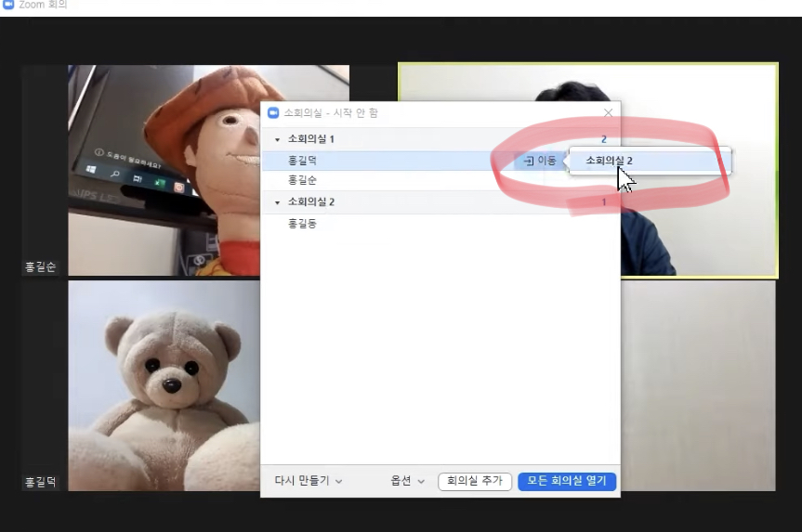
Task: Select the 홍길덕 teddy bear video tile
Action: click(164, 386)
